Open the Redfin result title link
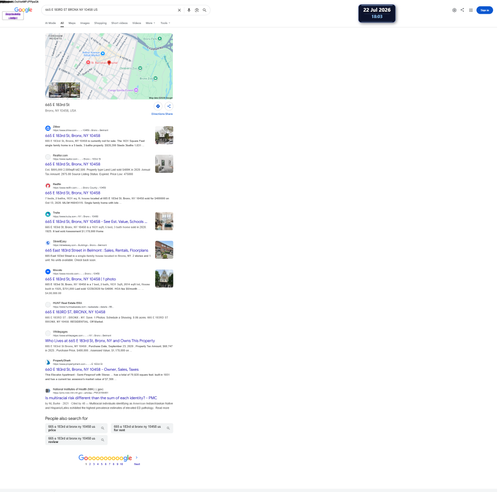The height and width of the screenshot is (492, 500). [73, 193]
